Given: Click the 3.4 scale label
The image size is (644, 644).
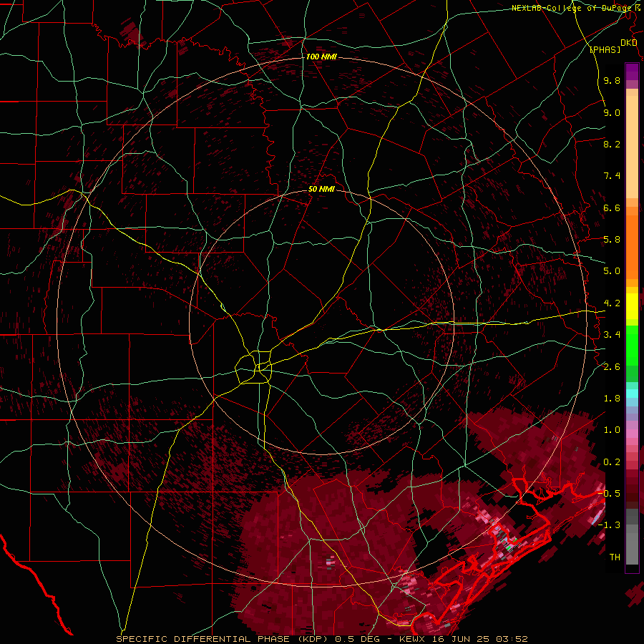Looking at the screenshot, I should pos(612,335).
